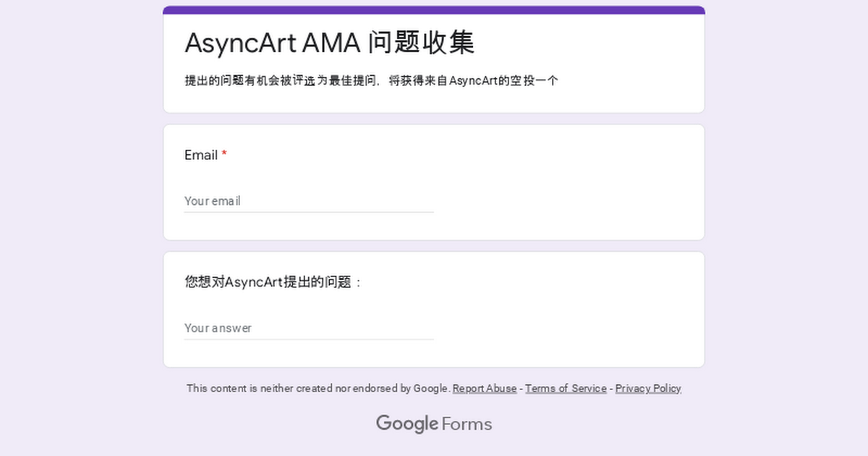Focus the 'Your answer' text field
The width and height of the screenshot is (868, 456).
[309, 328]
